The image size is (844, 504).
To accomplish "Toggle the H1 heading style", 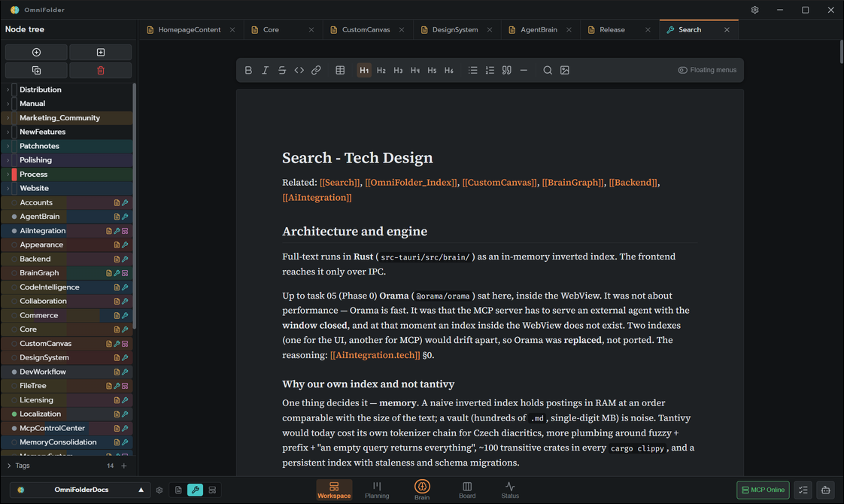I will [364, 70].
